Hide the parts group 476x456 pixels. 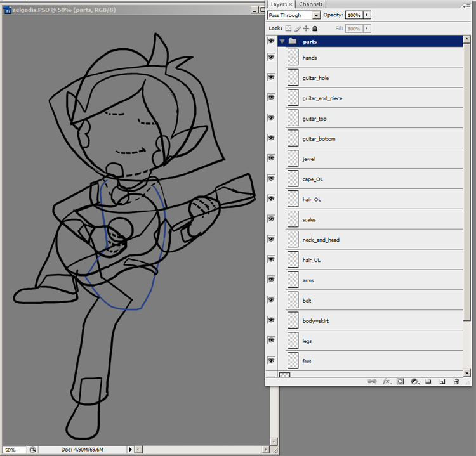(x=271, y=41)
